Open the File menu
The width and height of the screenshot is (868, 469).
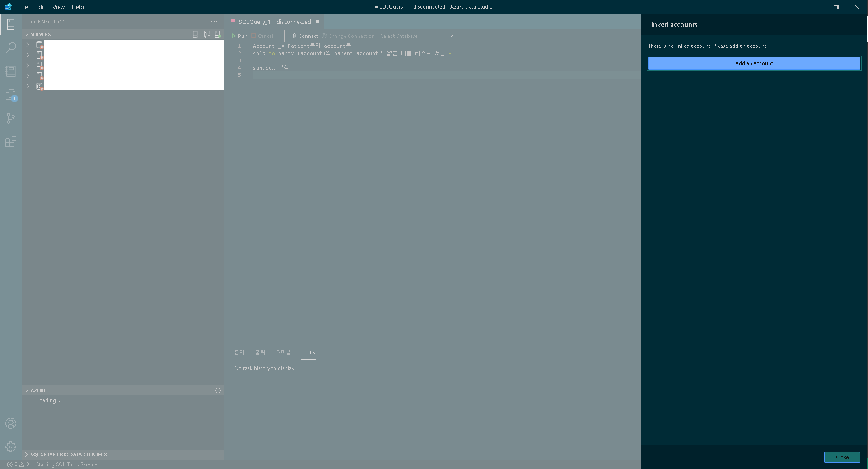pos(23,7)
